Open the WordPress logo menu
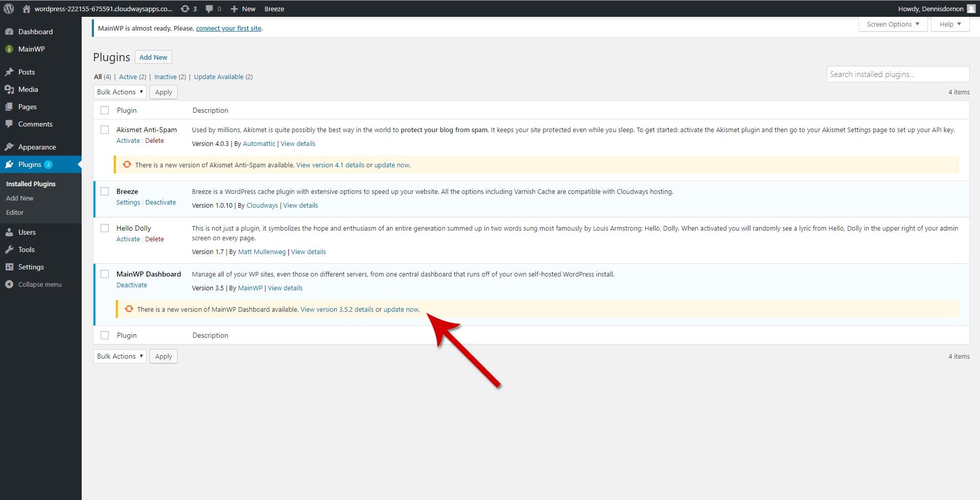 tap(8, 8)
